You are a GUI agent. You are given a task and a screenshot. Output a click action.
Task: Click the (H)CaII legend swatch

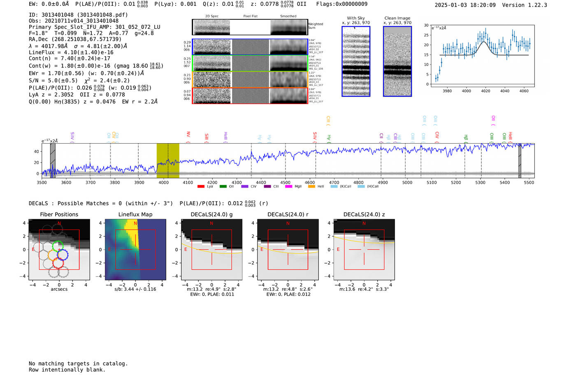[x=361, y=187]
